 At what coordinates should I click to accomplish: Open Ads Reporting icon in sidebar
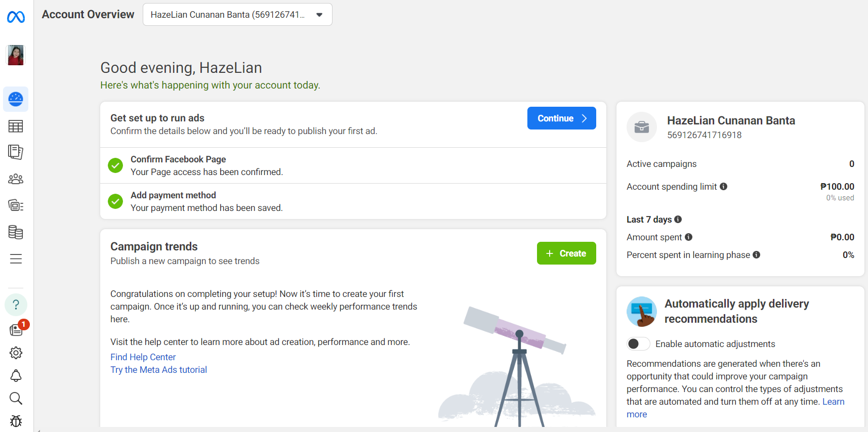pos(16,152)
